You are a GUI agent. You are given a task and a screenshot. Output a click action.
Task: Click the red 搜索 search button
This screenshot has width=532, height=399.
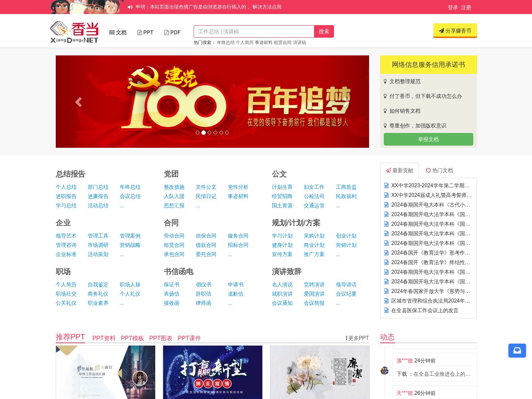point(324,31)
